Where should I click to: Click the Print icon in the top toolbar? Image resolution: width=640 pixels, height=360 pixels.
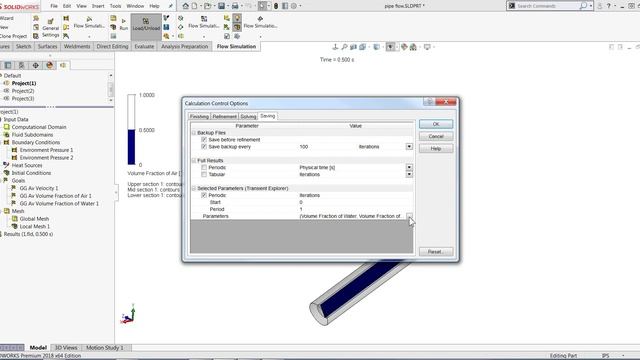tap(235, 6)
